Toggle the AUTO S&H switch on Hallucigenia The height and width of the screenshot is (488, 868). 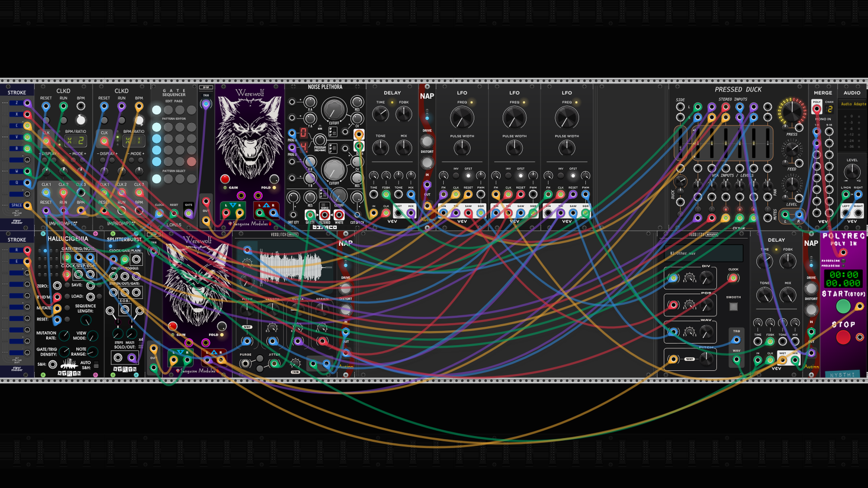tap(96, 365)
